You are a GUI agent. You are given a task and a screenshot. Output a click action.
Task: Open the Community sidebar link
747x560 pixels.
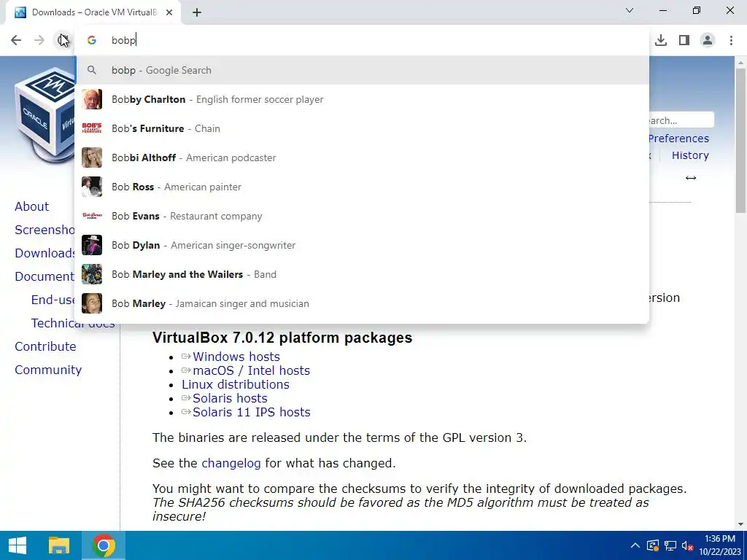[x=48, y=370]
